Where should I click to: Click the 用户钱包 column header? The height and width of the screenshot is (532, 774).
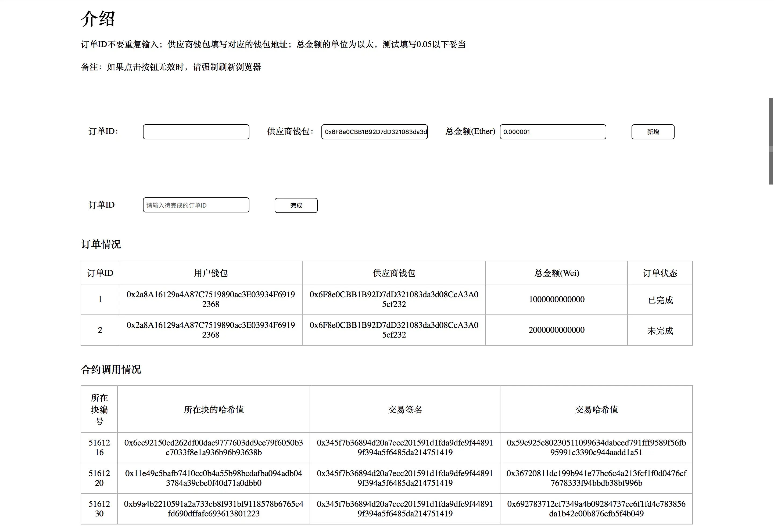[210, 273]
